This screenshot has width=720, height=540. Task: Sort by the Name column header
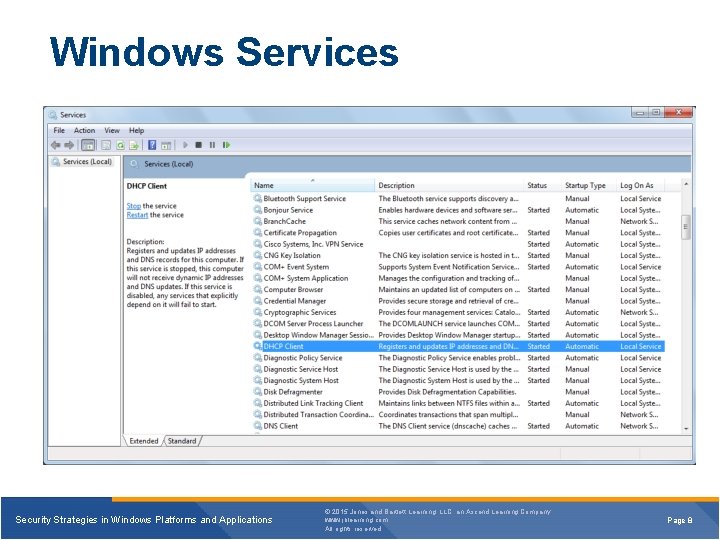[x=313, y=185]
